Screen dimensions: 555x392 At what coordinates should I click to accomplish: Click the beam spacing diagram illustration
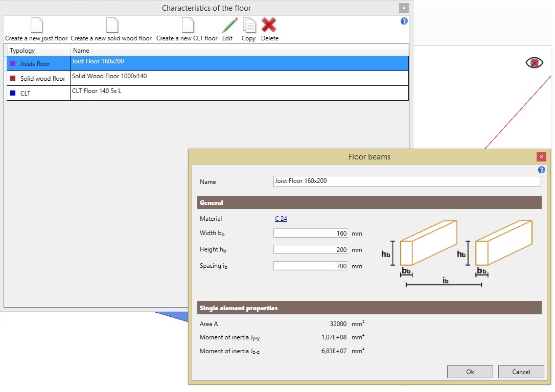[x=457, y=253]
